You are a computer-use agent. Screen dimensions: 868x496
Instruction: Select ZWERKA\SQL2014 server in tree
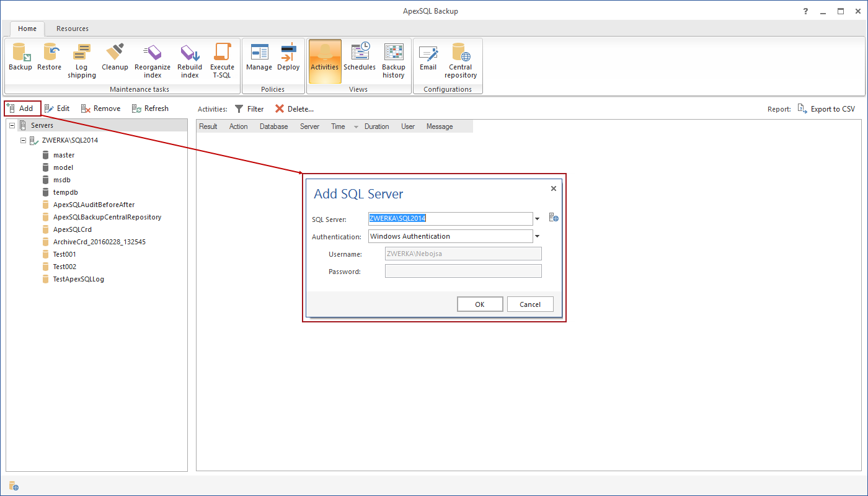[70, 140]
